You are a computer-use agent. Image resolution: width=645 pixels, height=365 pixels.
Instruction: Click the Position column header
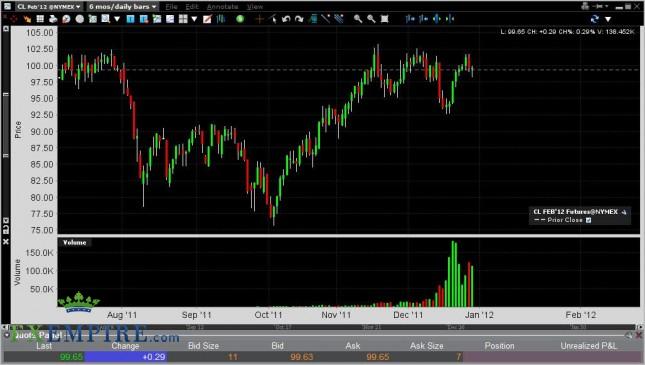click(x=499, y=346)
